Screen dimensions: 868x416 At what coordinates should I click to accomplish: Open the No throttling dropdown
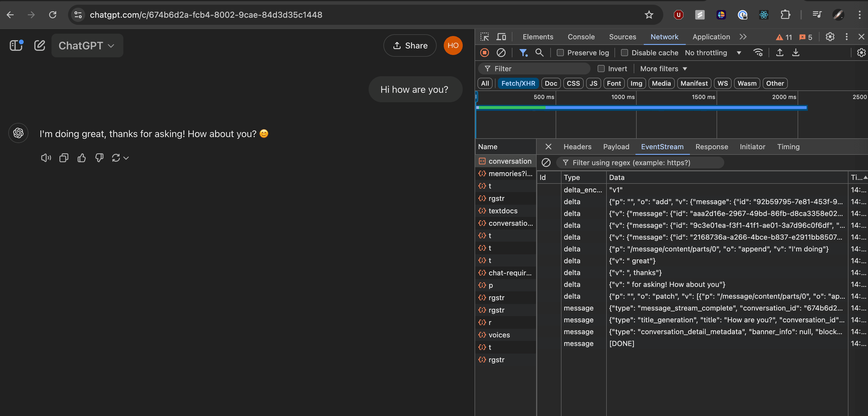point(714,53)
